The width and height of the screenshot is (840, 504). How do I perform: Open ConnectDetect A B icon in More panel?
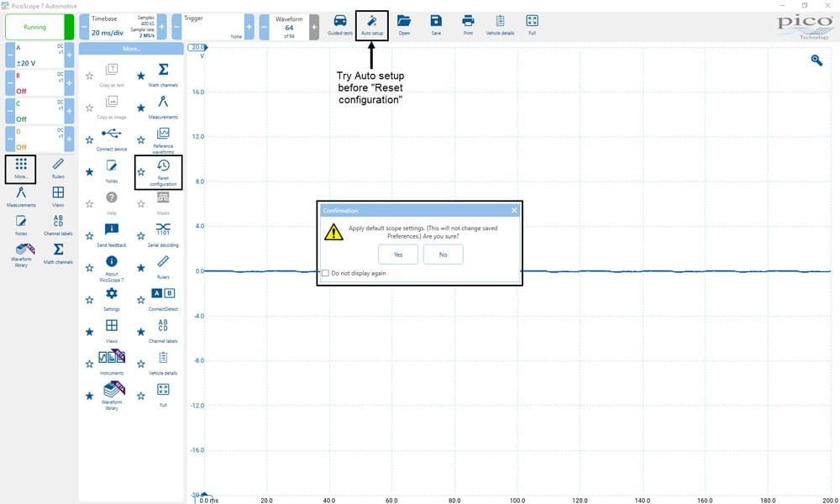tap(163, 299)
